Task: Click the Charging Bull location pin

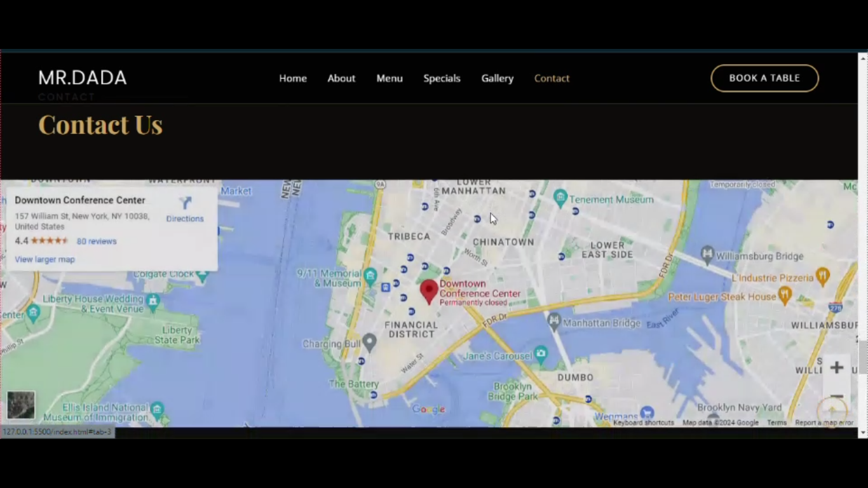Action: tap(369, 343)
